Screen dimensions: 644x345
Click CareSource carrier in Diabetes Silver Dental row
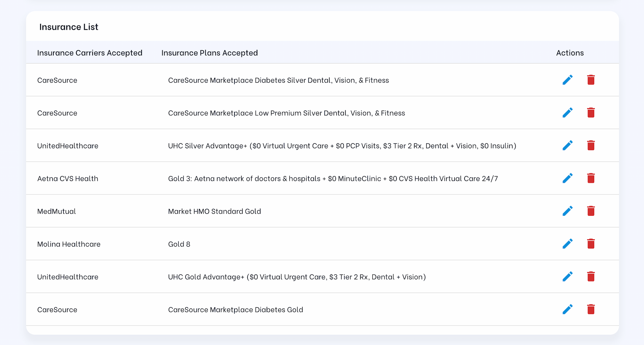[x=57, y=80]
